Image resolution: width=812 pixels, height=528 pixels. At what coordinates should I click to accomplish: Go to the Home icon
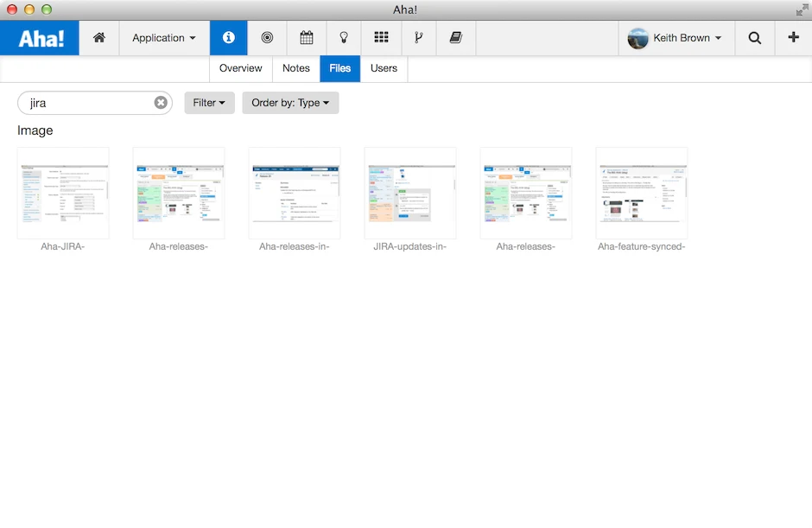click(x=99, y=38)
